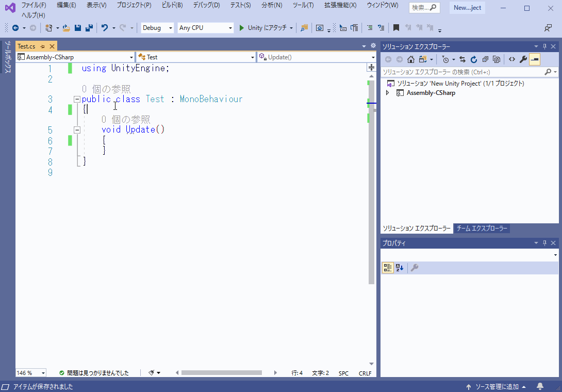Click ソース管理に追加 in the status bar
The height and width of the screenshot is (392, 562).
pyautogui.click(x=498, y=385)
